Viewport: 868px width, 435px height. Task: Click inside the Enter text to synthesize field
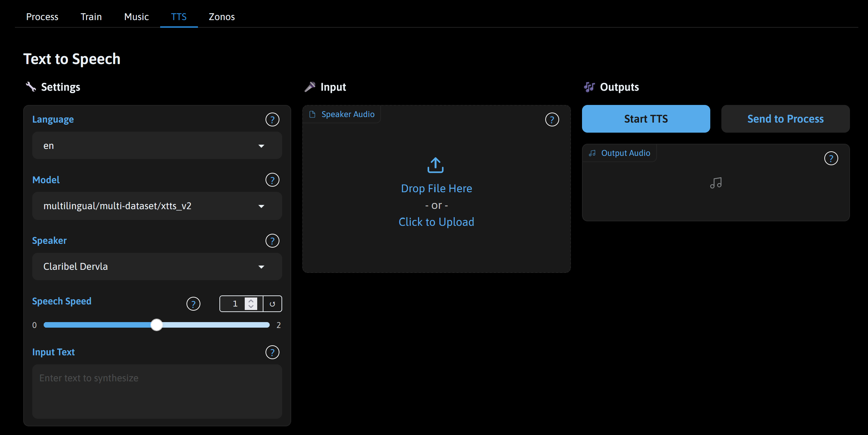pyautogui.click(x=157, y=391)
